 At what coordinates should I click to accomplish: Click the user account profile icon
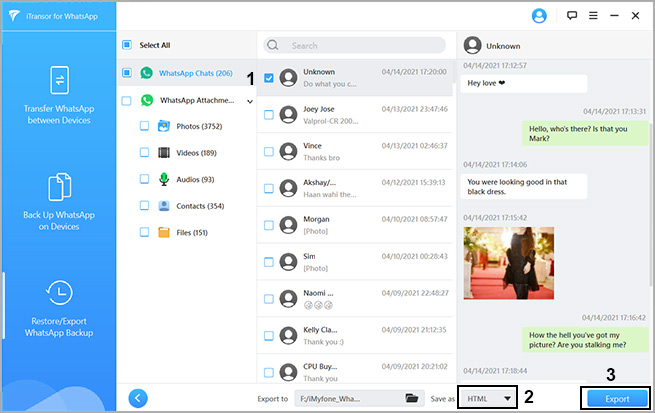540,16
